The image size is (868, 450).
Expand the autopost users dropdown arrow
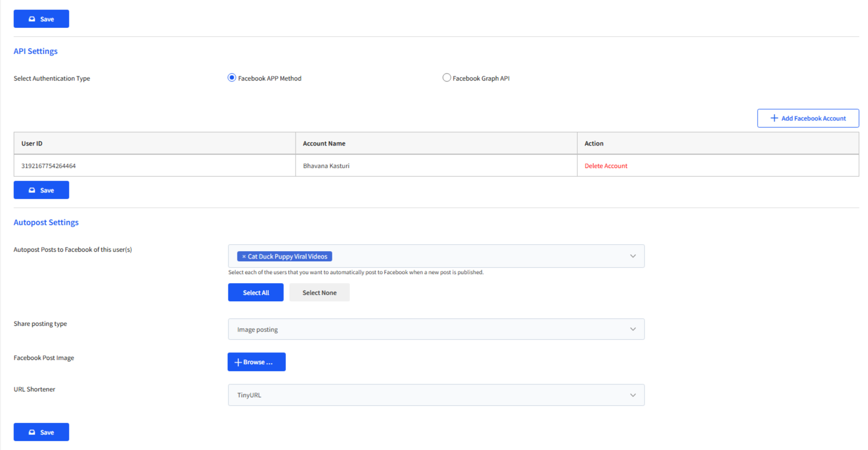tap(633, 256)
